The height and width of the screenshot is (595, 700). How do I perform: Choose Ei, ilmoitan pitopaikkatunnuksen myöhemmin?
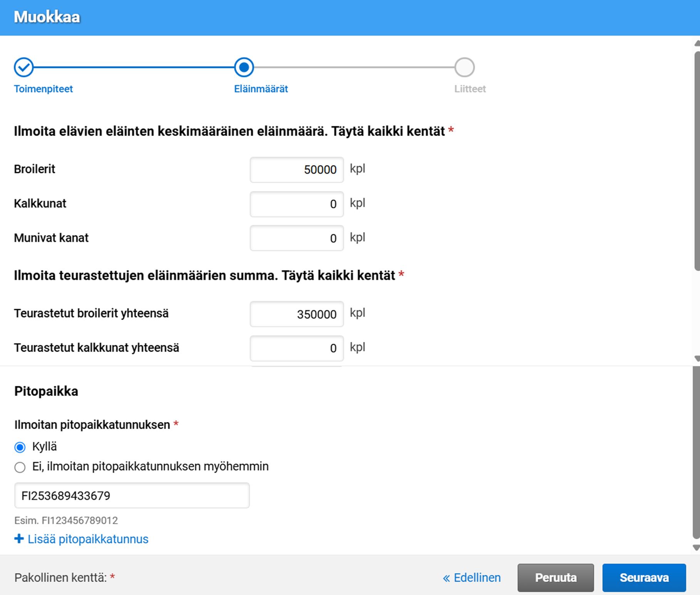[x=19, y=467]
